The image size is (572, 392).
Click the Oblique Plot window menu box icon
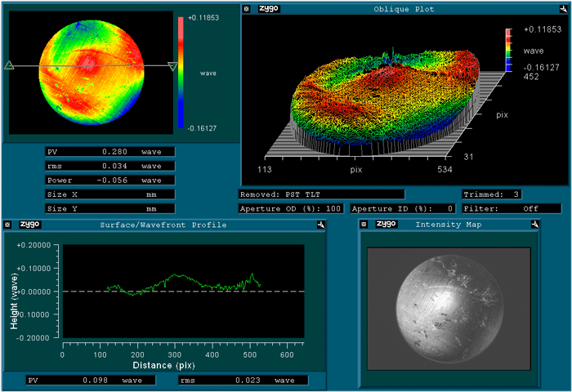(248, 9)
